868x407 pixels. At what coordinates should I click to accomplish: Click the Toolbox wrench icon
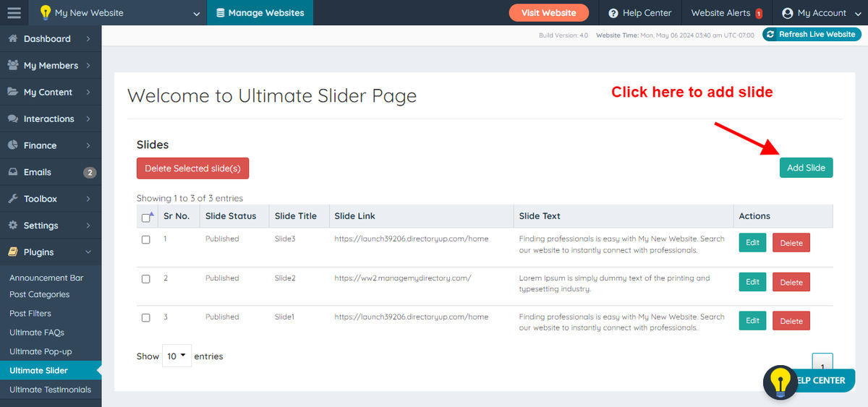click(12, 199)
